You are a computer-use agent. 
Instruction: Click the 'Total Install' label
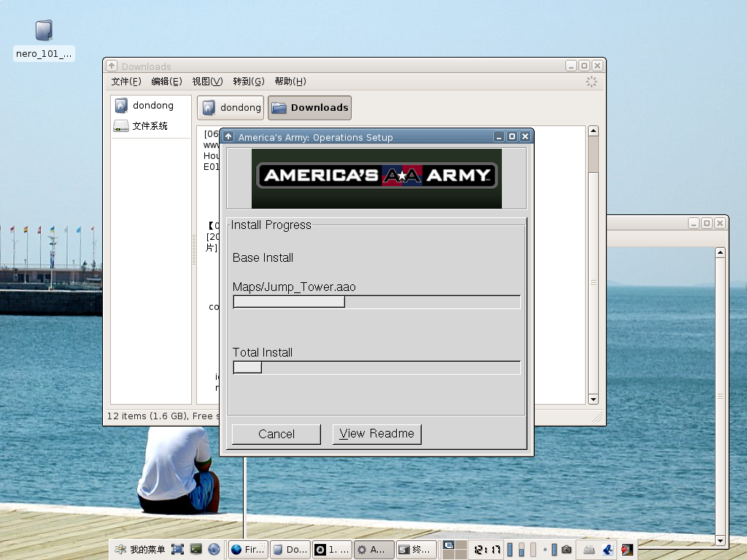263,352
